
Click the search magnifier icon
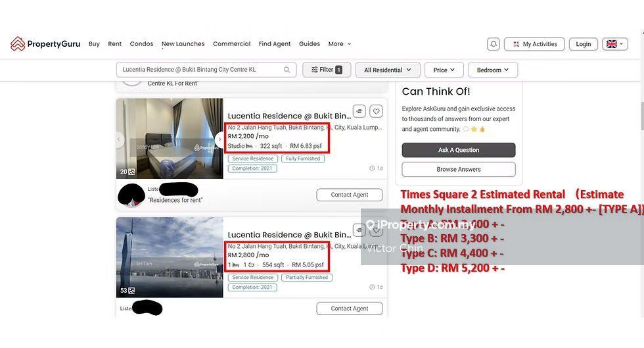(287, 70)
